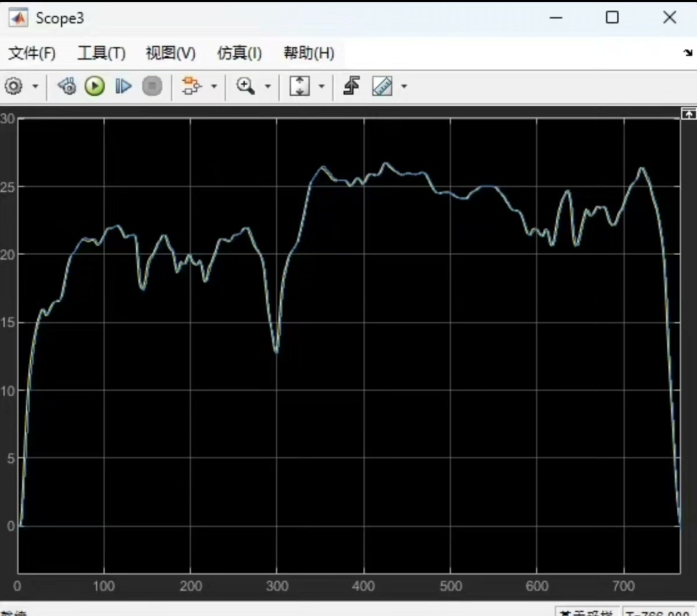Run simulation with green play button

point(95,86)
